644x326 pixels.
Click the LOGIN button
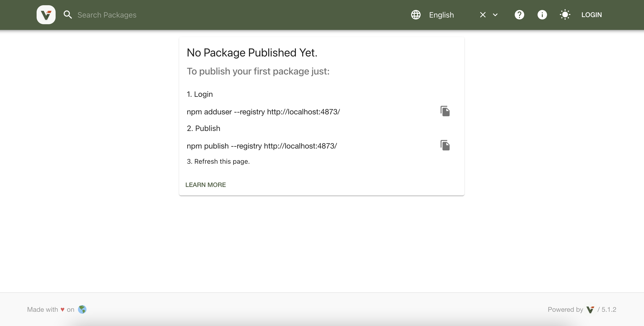click(x=591, y=15)
